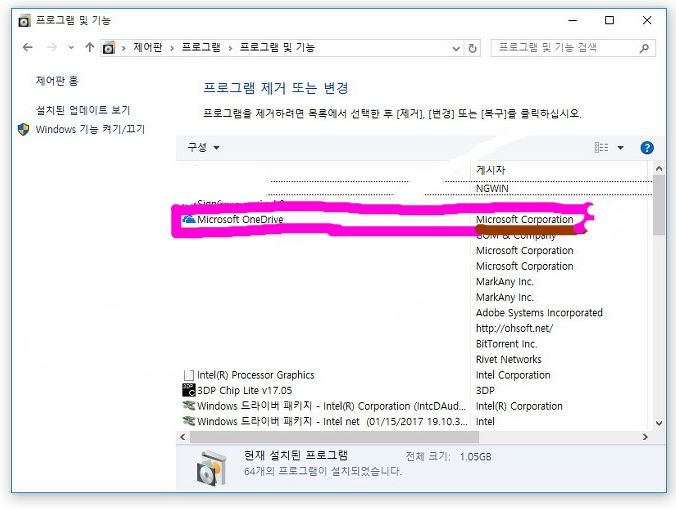Click Adobe Systems Incorporated publisher cell

tap(539, 313)
